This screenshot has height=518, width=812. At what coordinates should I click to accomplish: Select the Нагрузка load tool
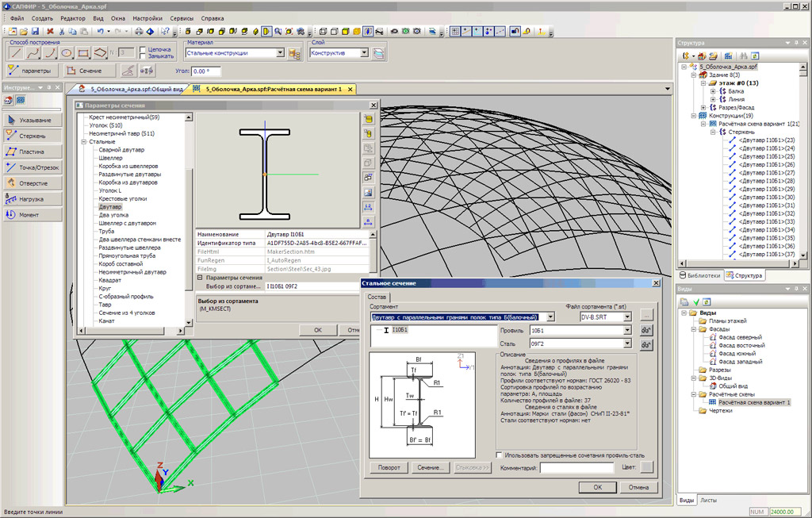[x=32, y=199]
